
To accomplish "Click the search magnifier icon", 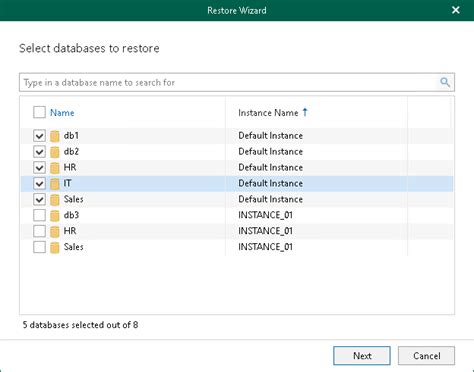I will [x=445, y=82].
